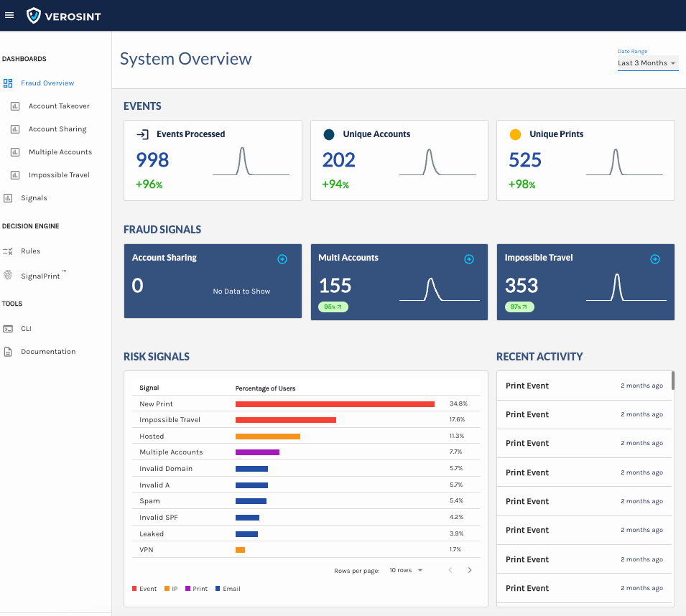
Task: Open the hamburger menu icon
Action: click(x=9, y=15)
